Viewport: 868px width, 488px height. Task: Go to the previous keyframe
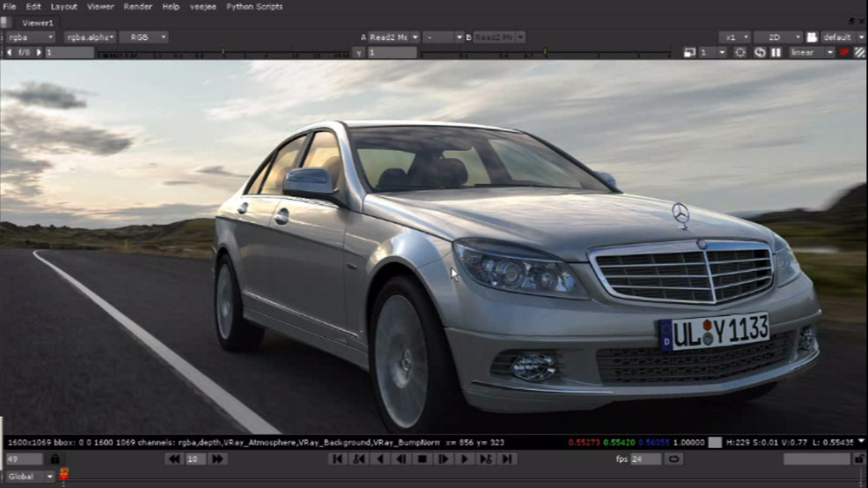pyautogui.click(x=358, y=459)
